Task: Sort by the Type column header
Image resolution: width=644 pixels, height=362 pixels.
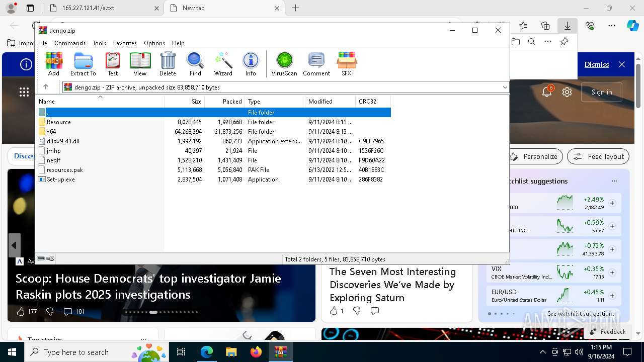Action: coord(275,102)
